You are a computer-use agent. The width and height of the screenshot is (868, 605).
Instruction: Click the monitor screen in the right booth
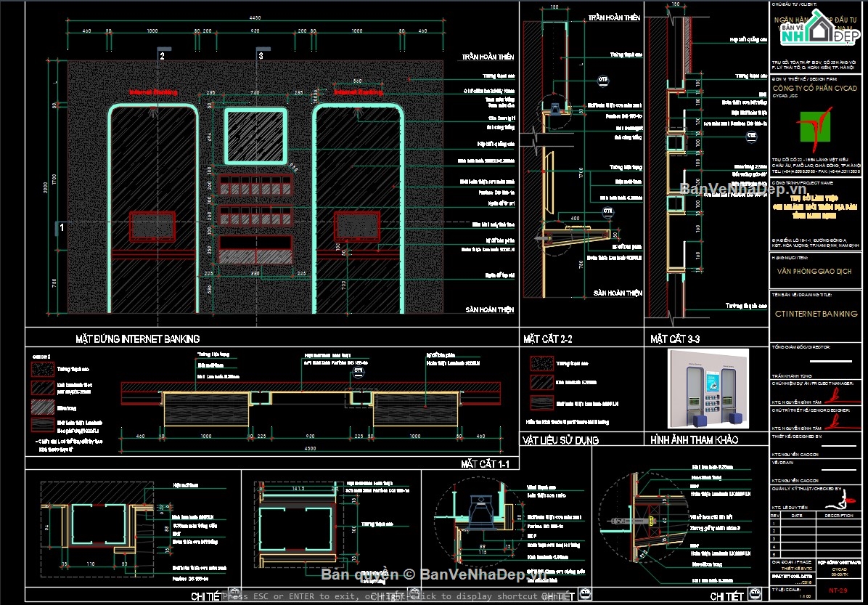pyautogui.click(x=357, y=225)
